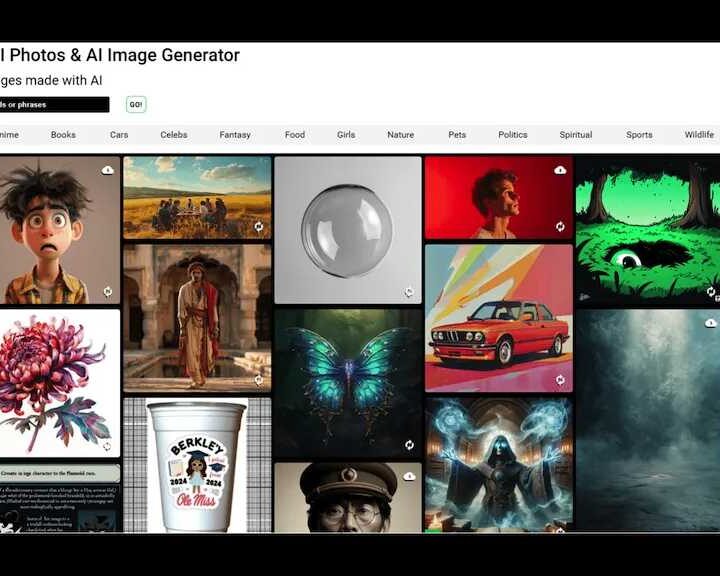The height and width of the screenshot is (576, 720).
Task: Click remix icon on the robed man temple image
Action: 259,380
